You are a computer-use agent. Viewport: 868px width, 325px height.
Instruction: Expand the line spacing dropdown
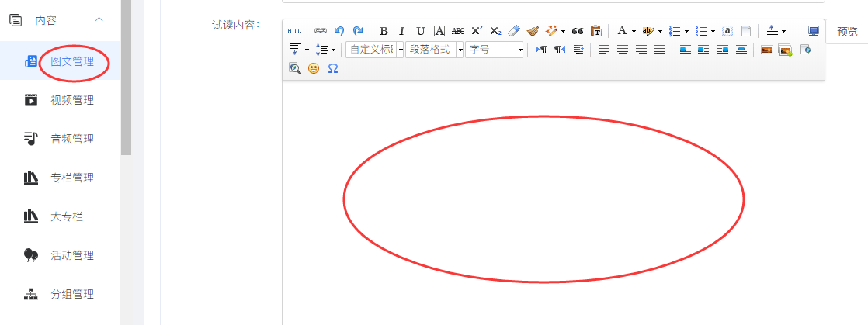click(x=333, y=50)
